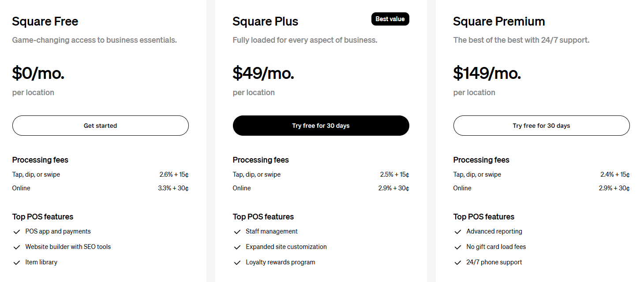Click the checkmark beside 24/7 phone support

(x=458, y=263)
